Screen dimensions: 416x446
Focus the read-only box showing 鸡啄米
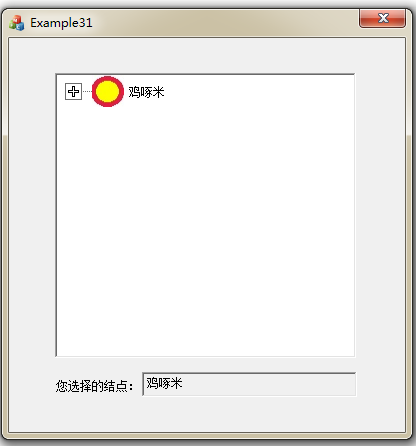click(x=249, y=384)
